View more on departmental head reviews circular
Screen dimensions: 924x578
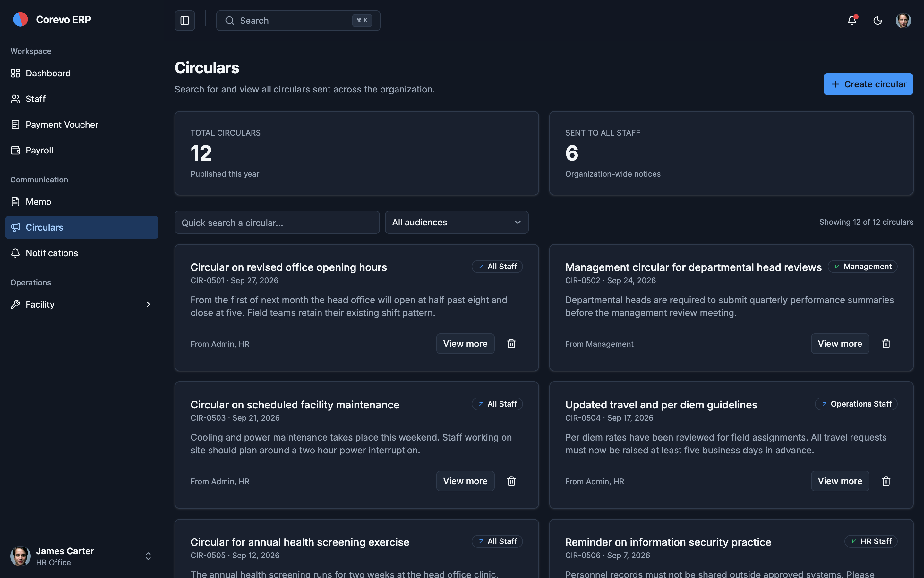click(x=840, y=344)
